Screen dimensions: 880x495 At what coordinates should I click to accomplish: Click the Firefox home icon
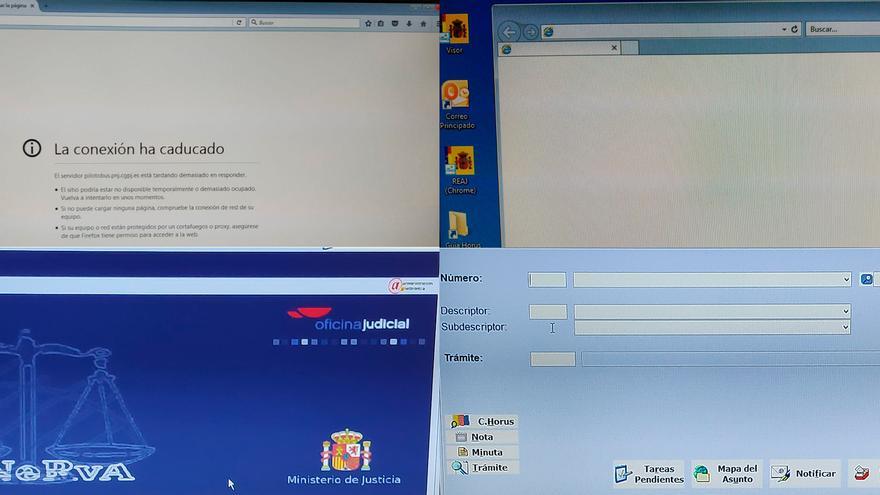pyautogui.click(x=423, y=24)
